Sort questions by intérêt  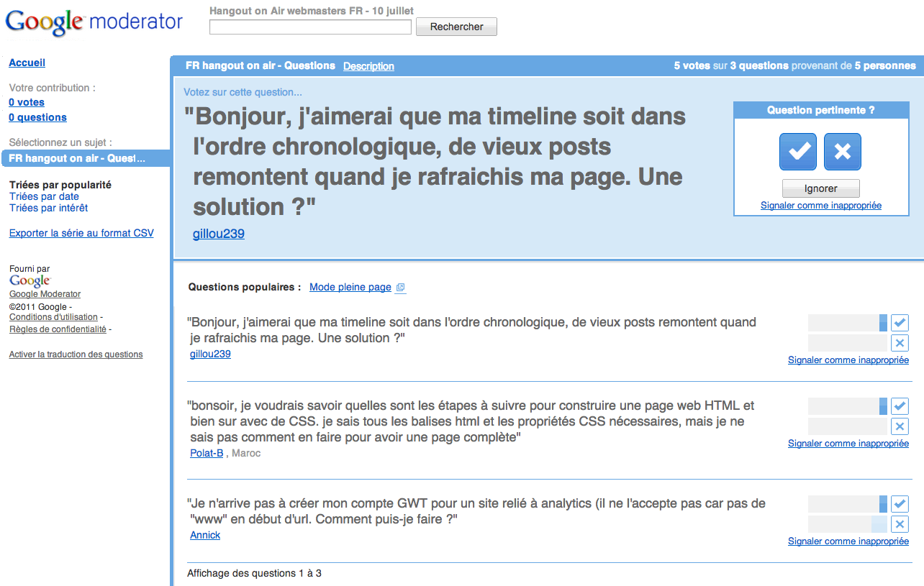(x=49, y=208)
